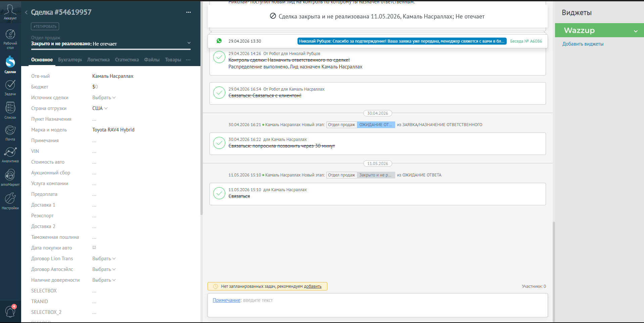
Task: Open the Задачи section
Action: tap(10, 88)
